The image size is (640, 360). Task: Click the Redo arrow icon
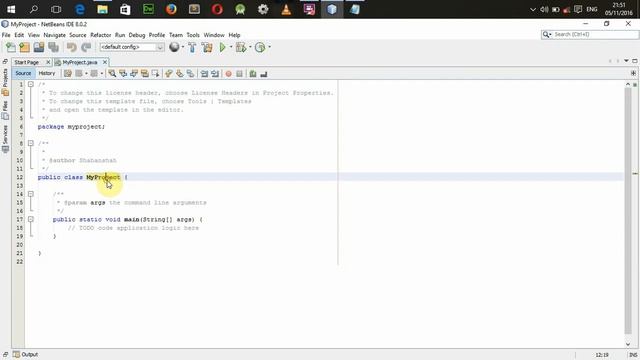pyautogui.click(x=86, y=47)
